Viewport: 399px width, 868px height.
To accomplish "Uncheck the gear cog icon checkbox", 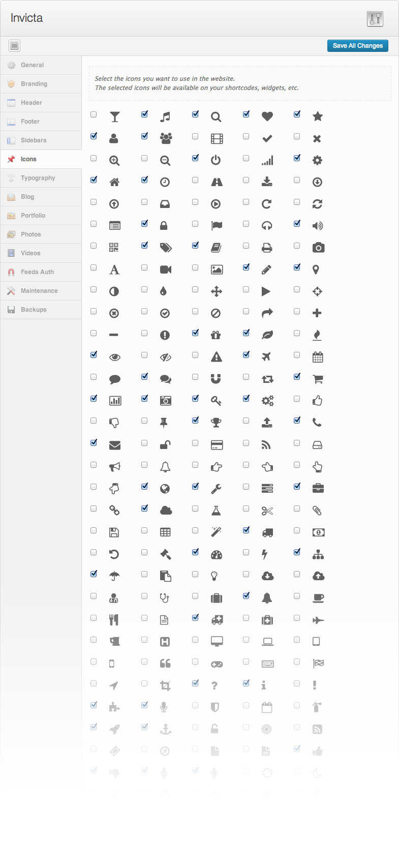I will point(297,158).
